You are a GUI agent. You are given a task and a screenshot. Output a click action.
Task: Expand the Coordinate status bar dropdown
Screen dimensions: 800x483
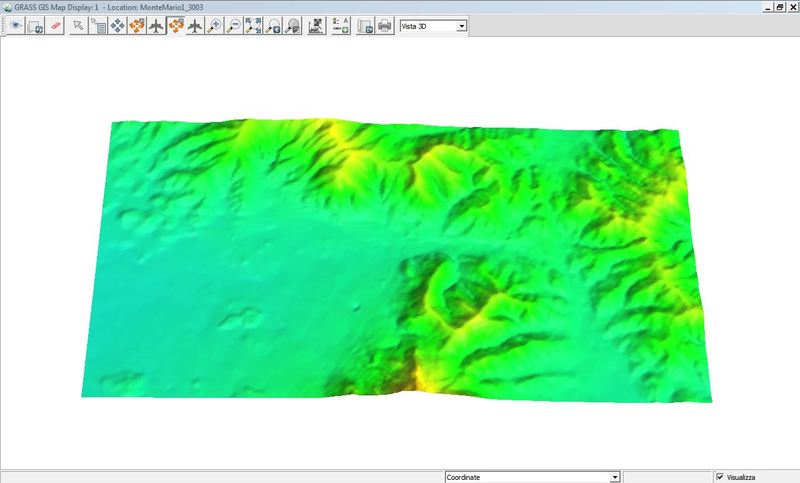614,477
